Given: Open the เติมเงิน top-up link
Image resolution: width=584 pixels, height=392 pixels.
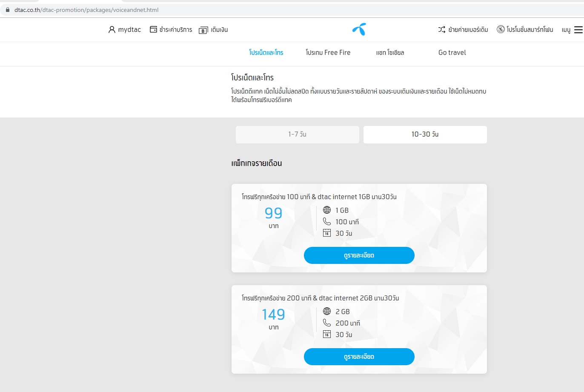Looking at the screenshot, I should 219,30.
